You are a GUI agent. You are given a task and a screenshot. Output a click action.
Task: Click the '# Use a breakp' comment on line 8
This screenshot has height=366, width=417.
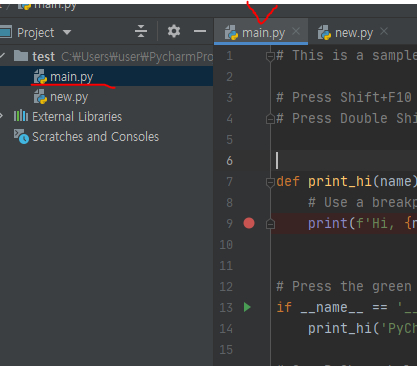click(x=363, y=203)
